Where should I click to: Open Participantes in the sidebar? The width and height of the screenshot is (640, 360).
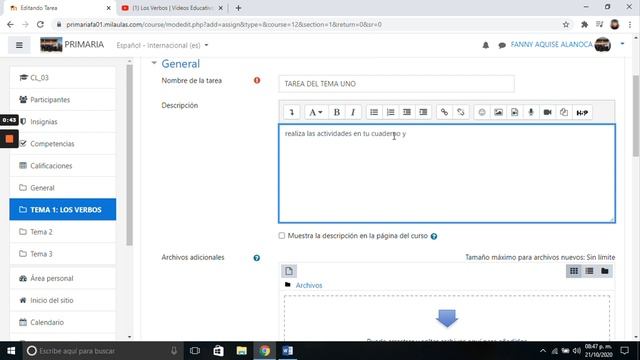[63, 100]
